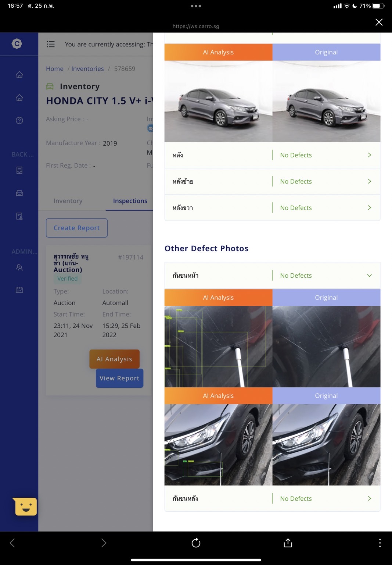
Task: Open the Inventories breadcrumb link
Action: tap(87, 69)
